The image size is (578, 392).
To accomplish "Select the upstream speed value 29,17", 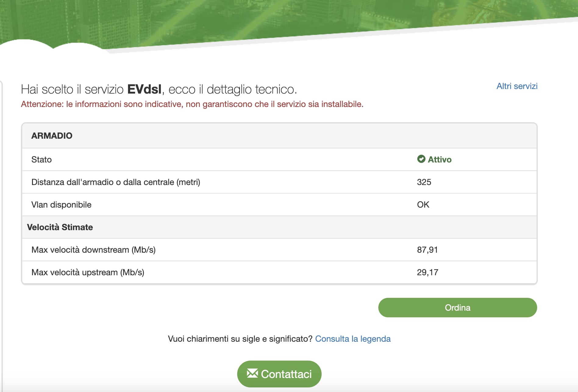I will pos(427,272).
